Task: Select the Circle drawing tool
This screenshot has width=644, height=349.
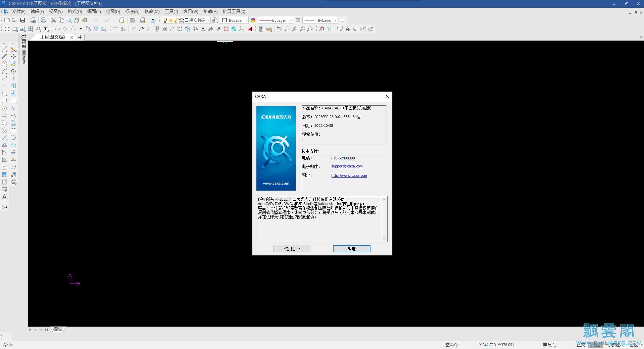Action: click(5, 64)
